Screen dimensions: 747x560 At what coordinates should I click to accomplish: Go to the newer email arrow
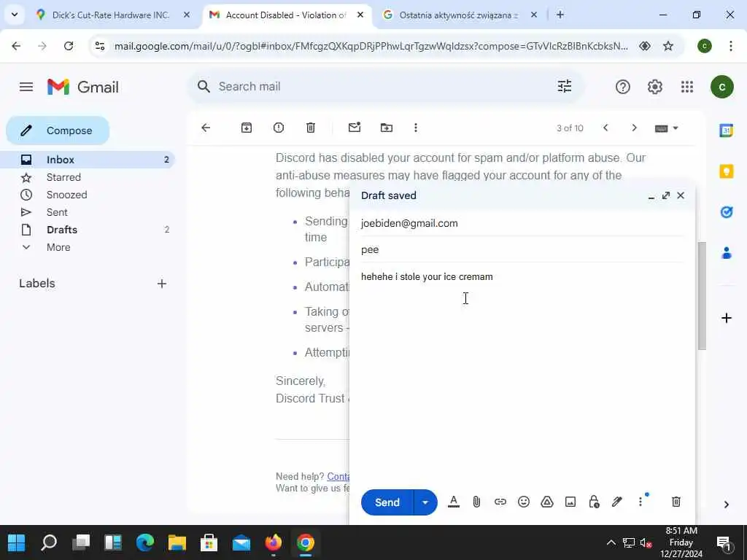(x=605, y=128)
